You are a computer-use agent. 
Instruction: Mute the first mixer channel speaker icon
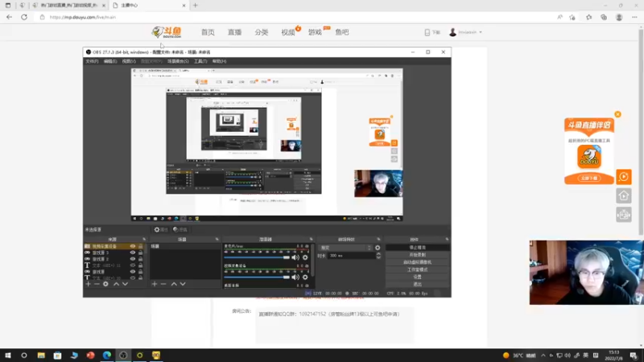pyautogui.click(x=295, y=257)
